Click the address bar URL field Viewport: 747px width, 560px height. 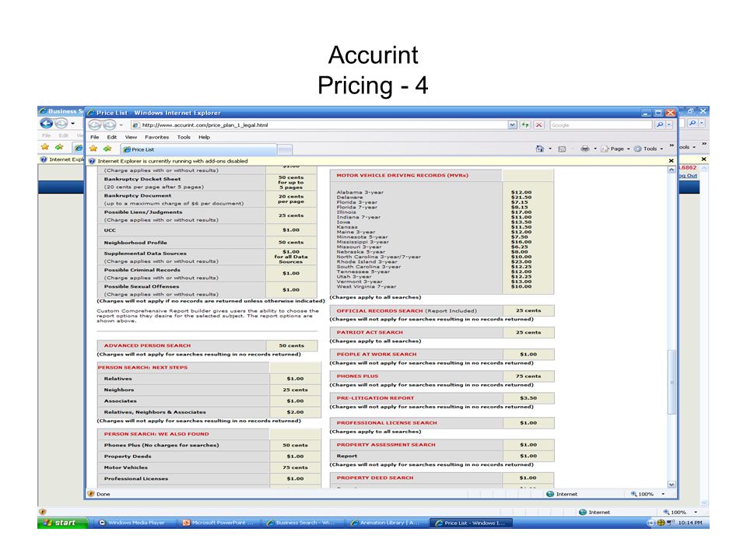318,125
